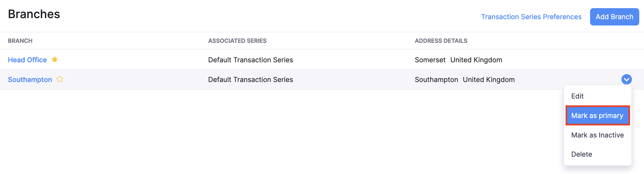Select Mark as Inactive option
This screenshot has height=174, width=644.
tap(597, 135)
